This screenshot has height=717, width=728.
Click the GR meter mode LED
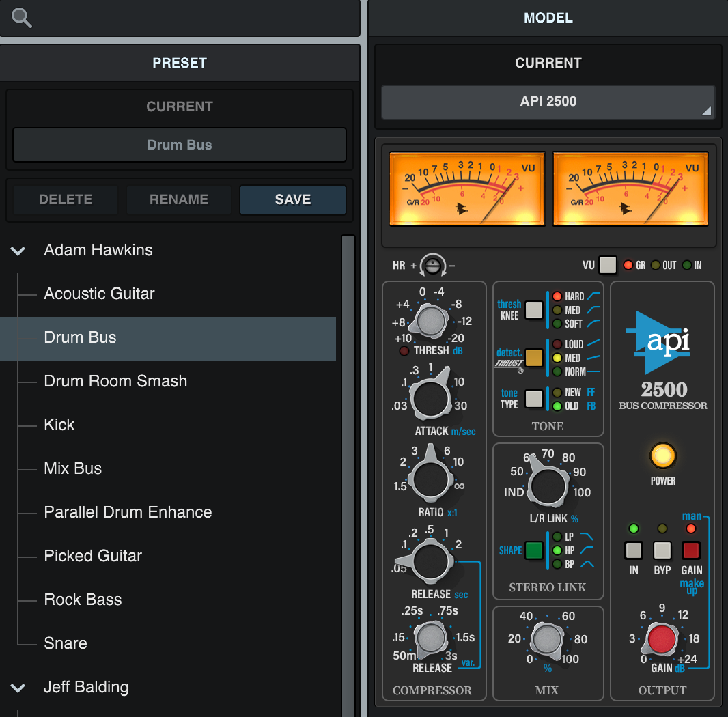tap(628, 265)
